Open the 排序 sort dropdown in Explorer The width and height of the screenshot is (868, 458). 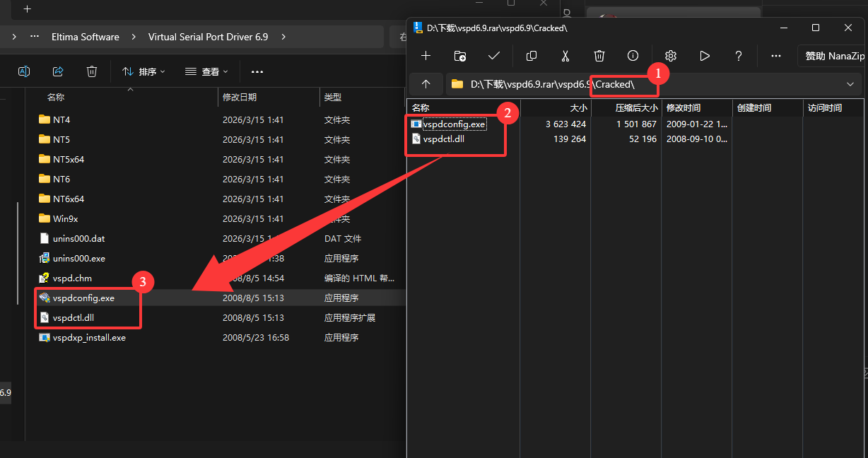click(143, 71)
